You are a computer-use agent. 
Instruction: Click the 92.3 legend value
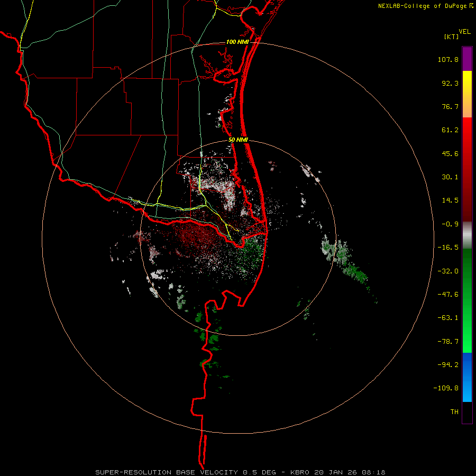coord(450,83)
